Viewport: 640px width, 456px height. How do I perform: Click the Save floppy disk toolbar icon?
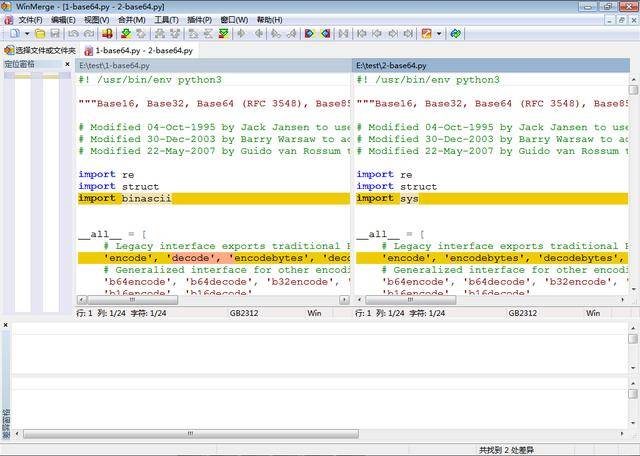(55, 33)
